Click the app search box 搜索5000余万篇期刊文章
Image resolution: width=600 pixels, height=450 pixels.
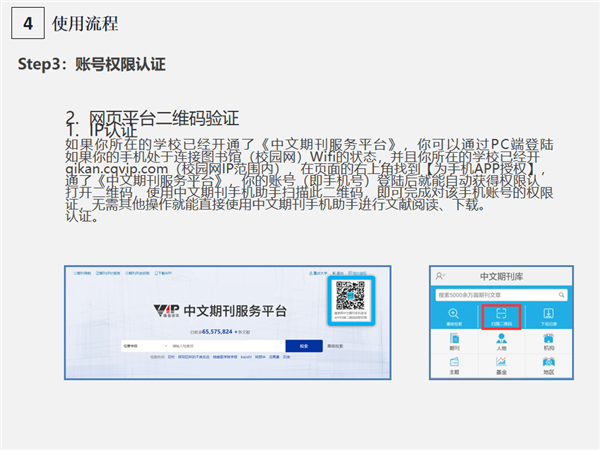pos(501,295)
